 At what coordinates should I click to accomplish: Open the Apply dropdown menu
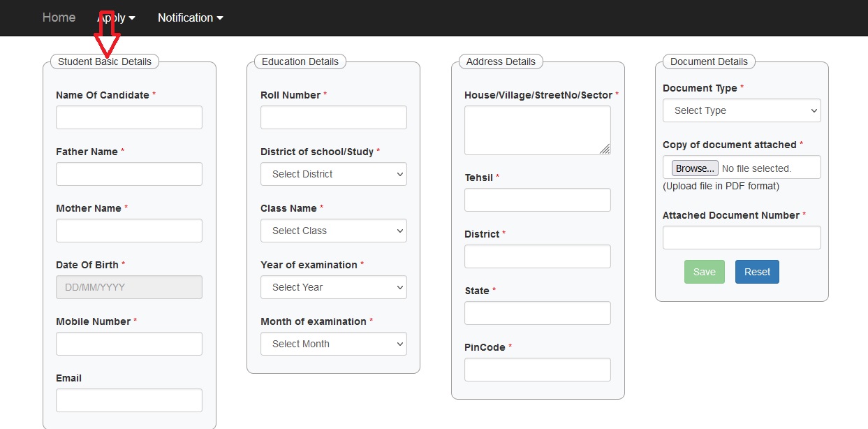116,17
